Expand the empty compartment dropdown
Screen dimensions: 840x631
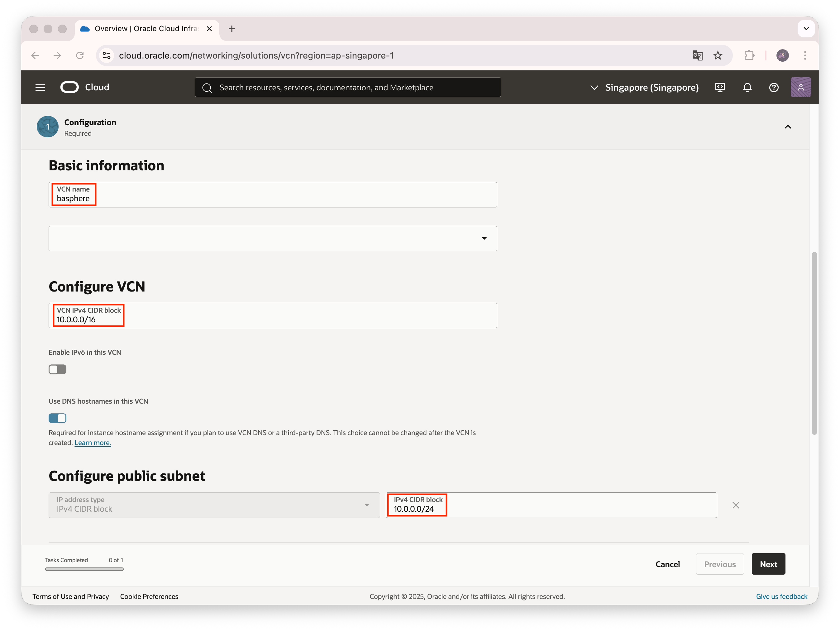273,239
